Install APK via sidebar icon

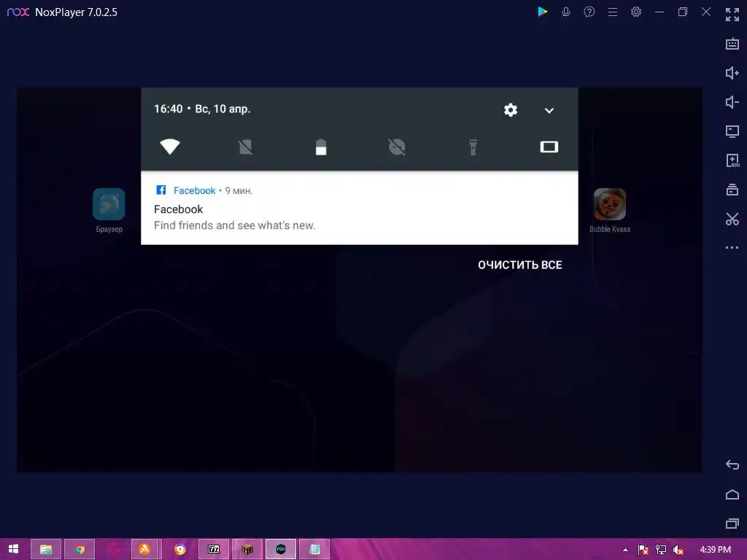[732, 160]
